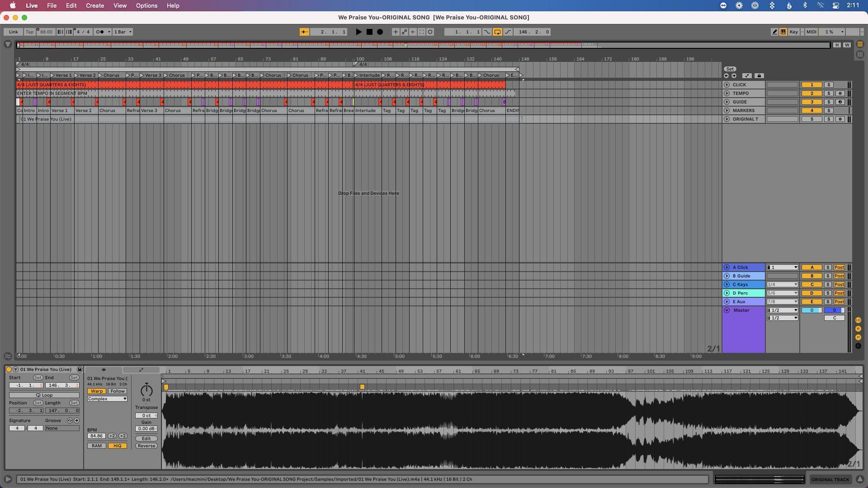The height and width of the screenshot is (488, 868).
Task: Disable the Warp button
Action: (x=96, y=391)
